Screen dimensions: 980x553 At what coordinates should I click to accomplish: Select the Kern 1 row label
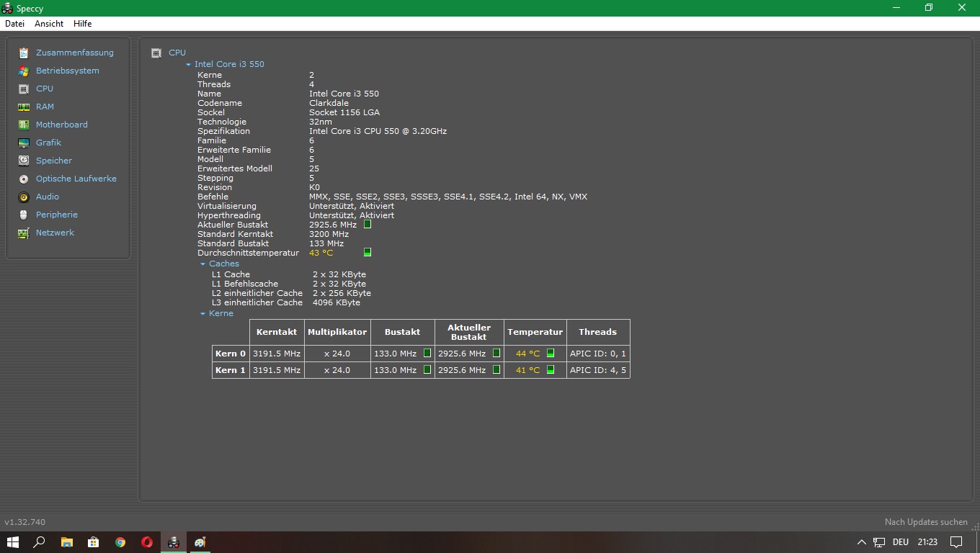tap(231, 370)
